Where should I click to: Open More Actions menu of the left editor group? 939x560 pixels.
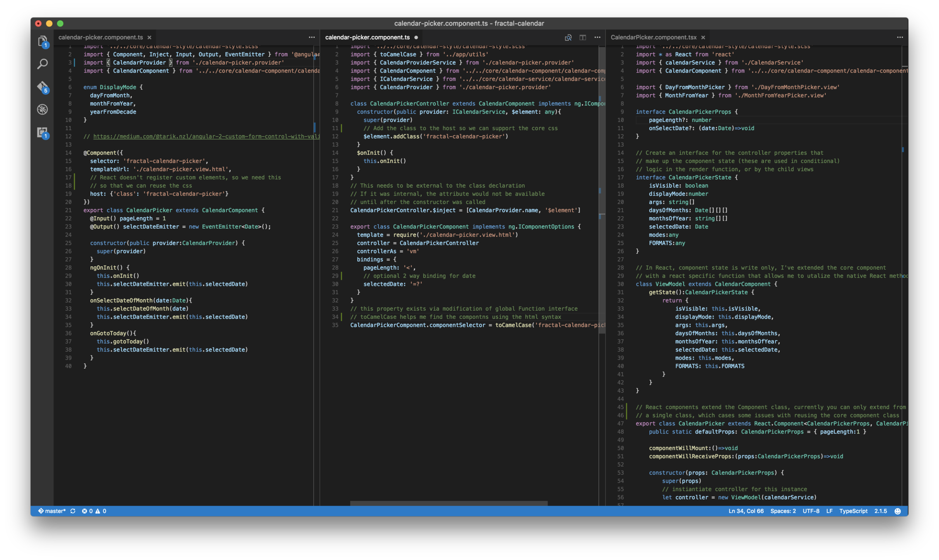pyautogui.click(x=311, y=37)
